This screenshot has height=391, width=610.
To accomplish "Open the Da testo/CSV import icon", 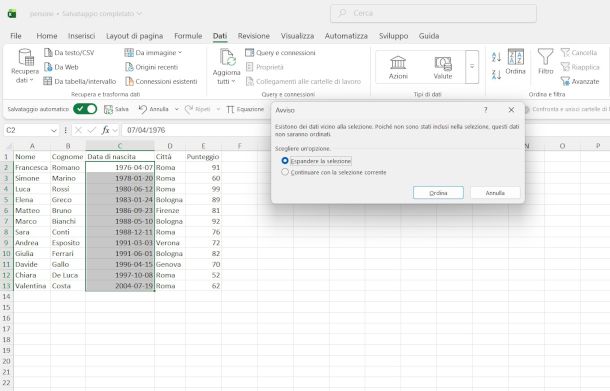I will pos(48,53).
